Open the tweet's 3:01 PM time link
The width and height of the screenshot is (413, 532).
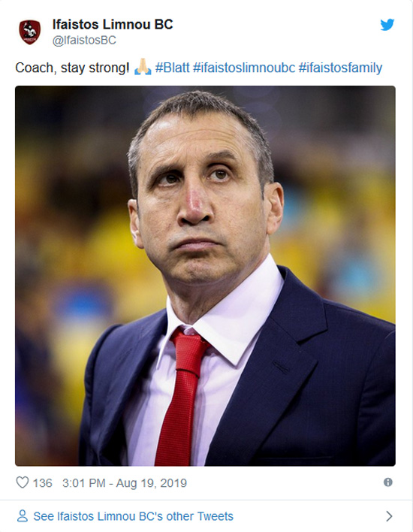pyautogui.click(x=84, y=483)
